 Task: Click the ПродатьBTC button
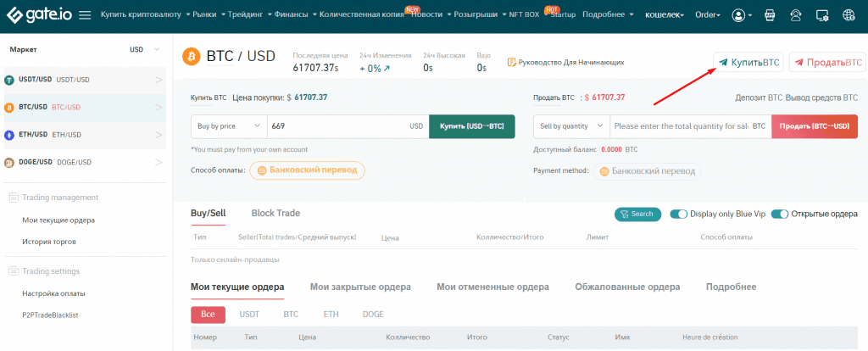click(x=827, y=63)
